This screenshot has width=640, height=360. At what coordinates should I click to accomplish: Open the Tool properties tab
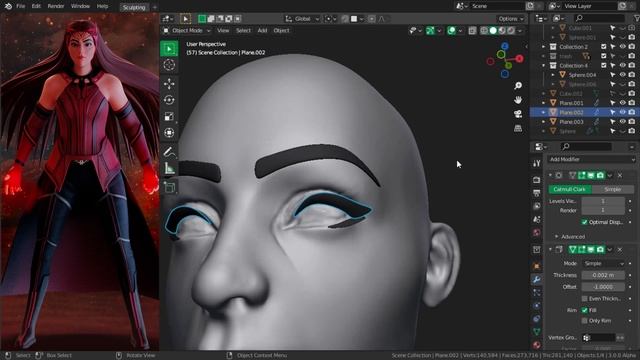pyautogui.click(x=537, y=163)
